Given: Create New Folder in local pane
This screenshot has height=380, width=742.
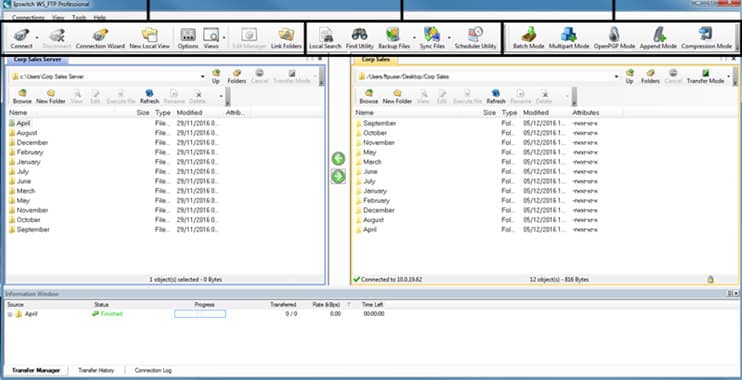Looking at the screenshot, I should 51,97.
